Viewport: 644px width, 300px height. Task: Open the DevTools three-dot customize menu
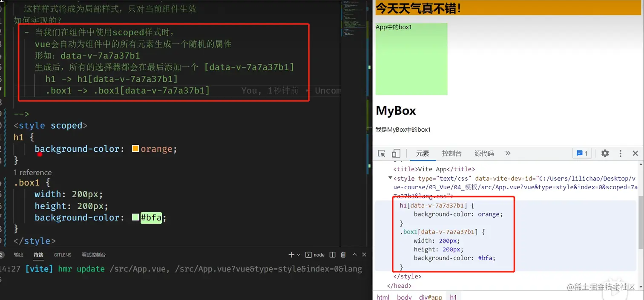click(x=621, y=153)
